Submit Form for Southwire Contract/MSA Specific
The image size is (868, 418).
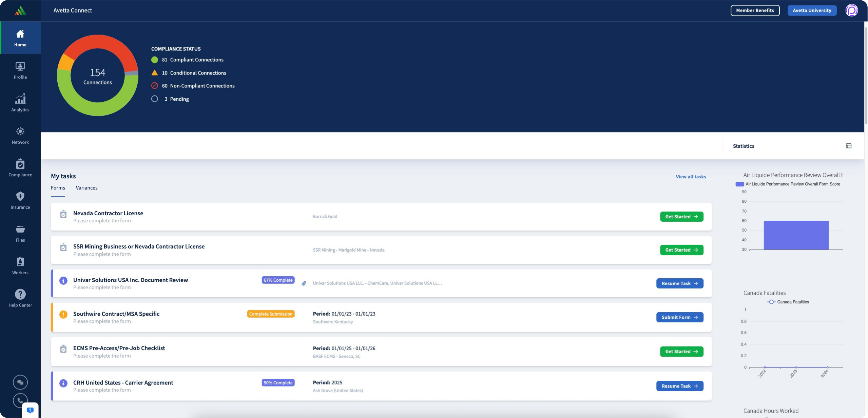click(x=680, y=317)
